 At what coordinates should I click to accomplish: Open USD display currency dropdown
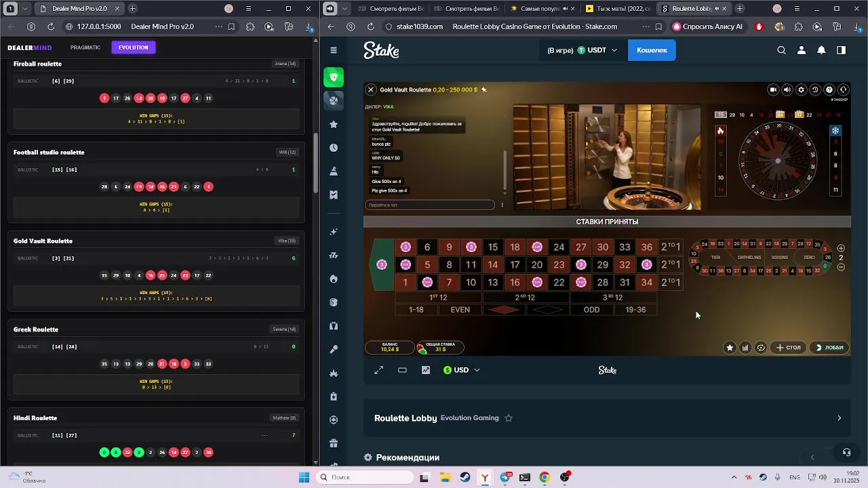(x=462, y=370)
